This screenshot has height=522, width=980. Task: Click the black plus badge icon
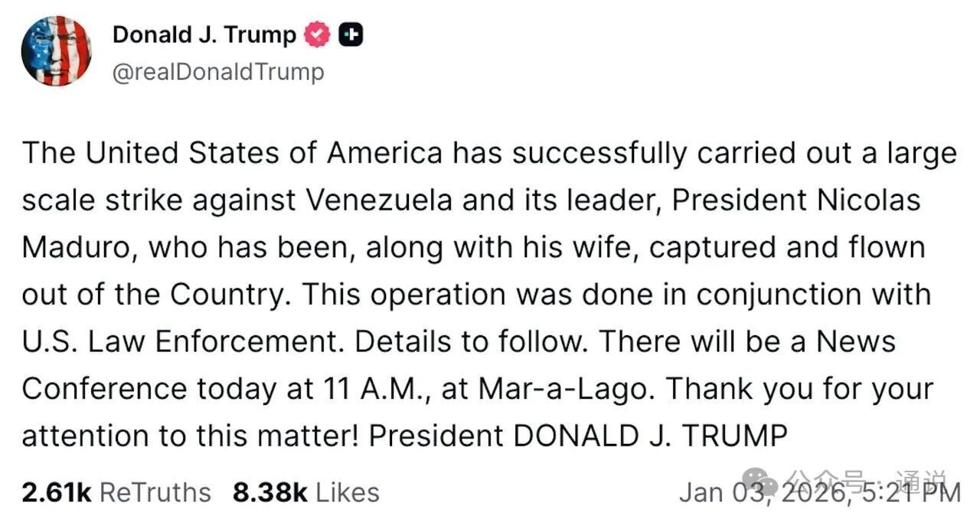(x=351, y=35)
